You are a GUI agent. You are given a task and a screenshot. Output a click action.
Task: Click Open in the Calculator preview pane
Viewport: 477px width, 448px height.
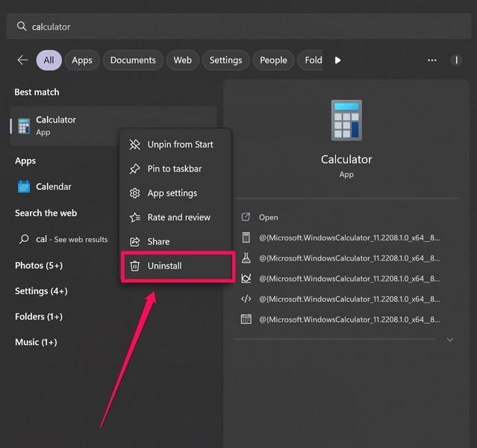268,217
